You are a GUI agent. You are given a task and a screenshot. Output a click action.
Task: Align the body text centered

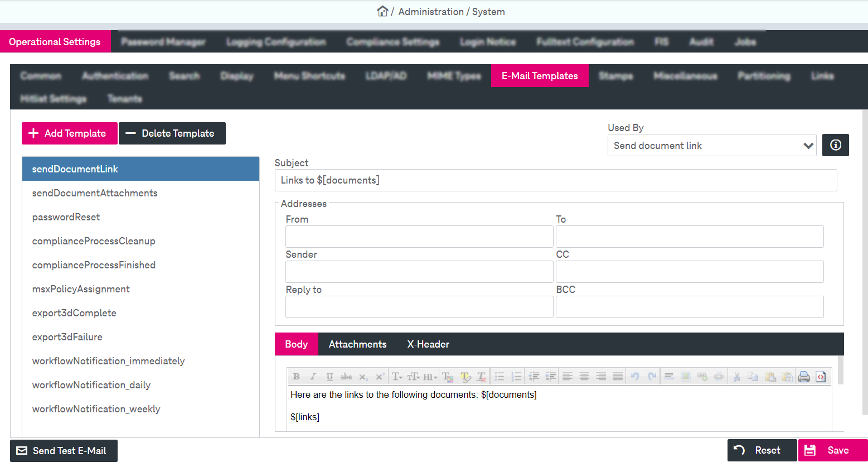pos(584,377)
